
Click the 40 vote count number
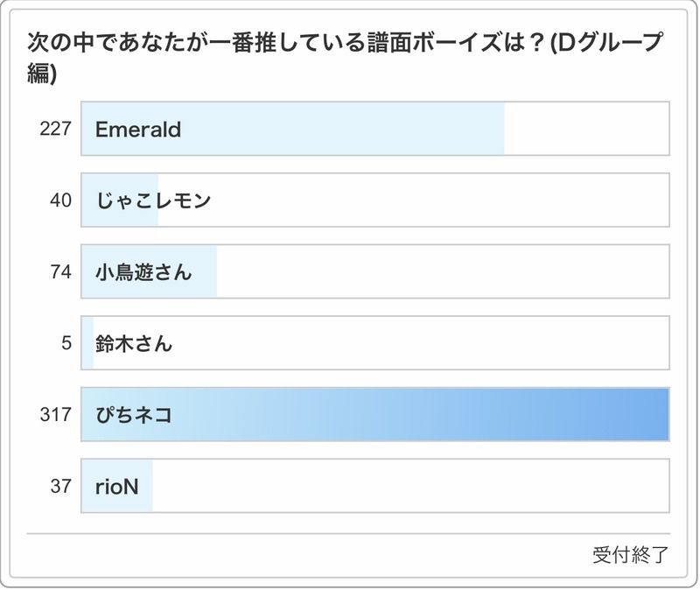(x=60, y=200)
